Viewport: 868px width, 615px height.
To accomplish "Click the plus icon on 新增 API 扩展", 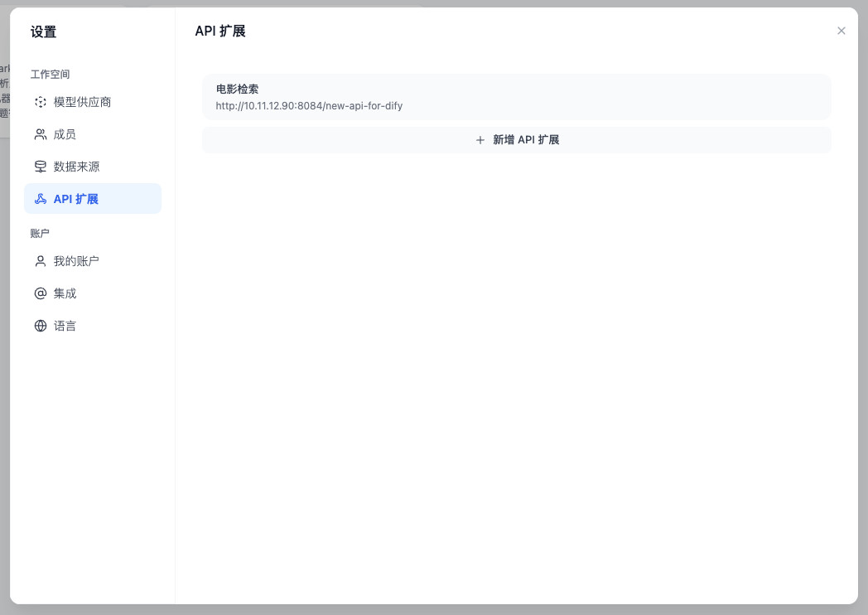I will [x=480, y=140].
